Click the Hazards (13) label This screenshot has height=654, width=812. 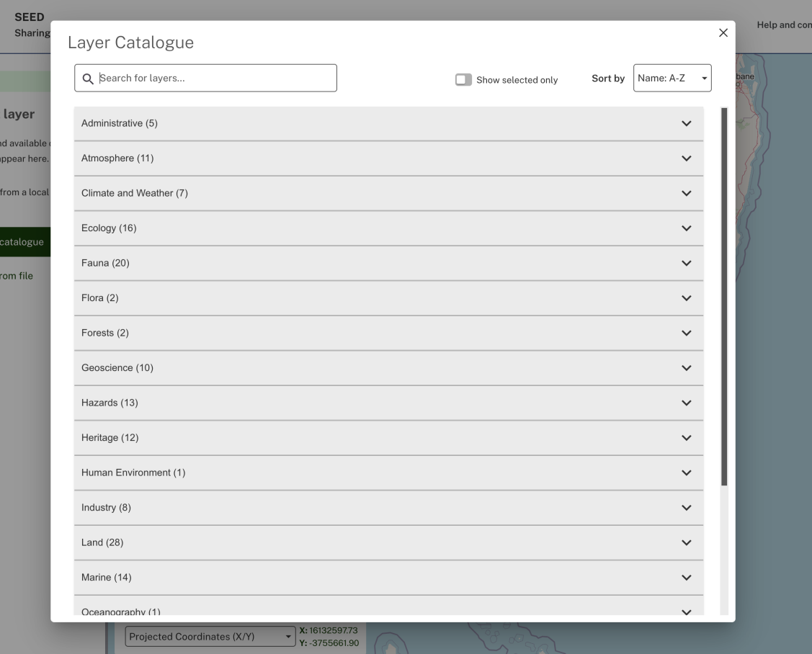pyautogui.click(x=110, y=403)
